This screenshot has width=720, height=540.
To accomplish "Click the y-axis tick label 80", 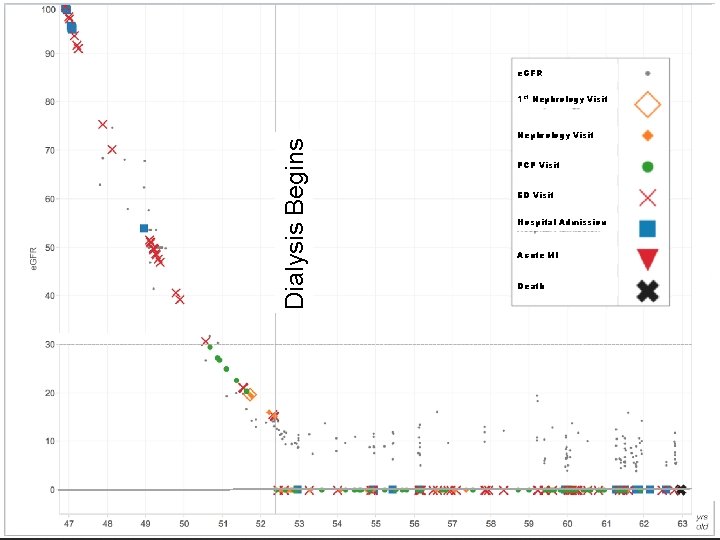I will tap(50, 102).
